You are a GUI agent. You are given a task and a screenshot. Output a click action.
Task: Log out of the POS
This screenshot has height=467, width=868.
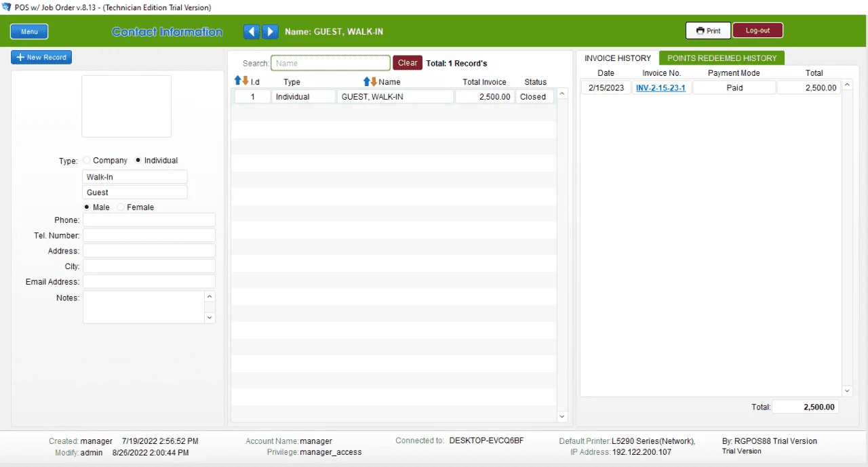pos(757,31)
